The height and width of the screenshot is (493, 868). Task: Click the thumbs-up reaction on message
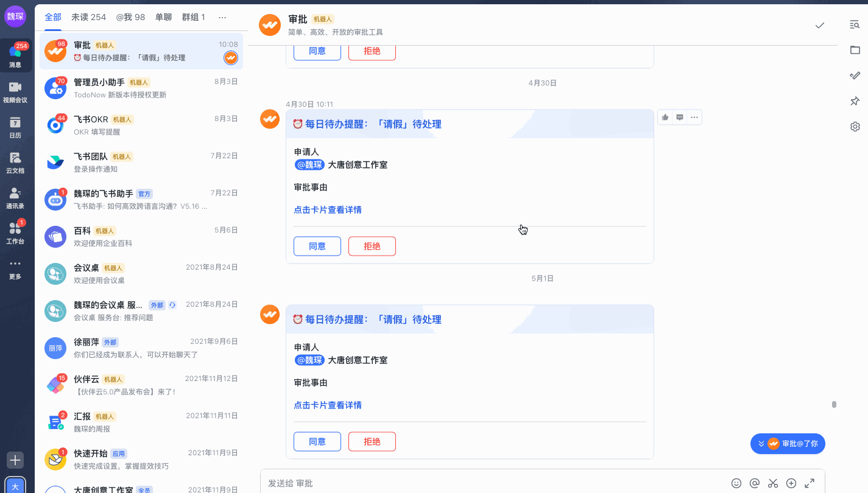[x=665, y=117]
